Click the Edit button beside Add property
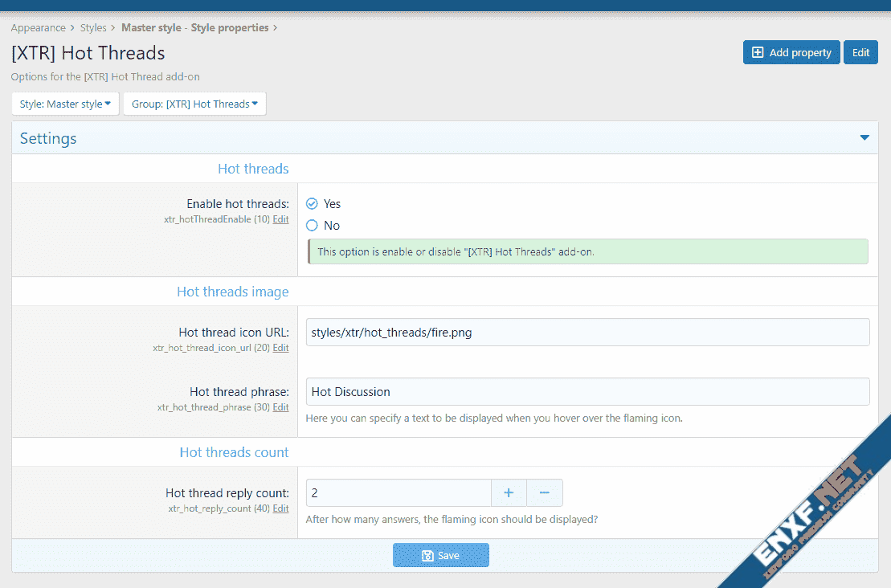The image size is (891, 588). [860, 52]
